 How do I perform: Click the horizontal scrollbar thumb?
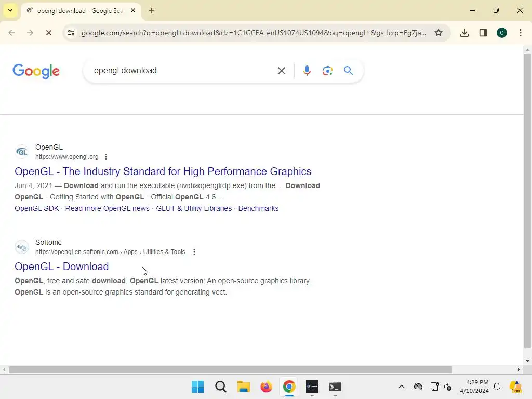230,369
